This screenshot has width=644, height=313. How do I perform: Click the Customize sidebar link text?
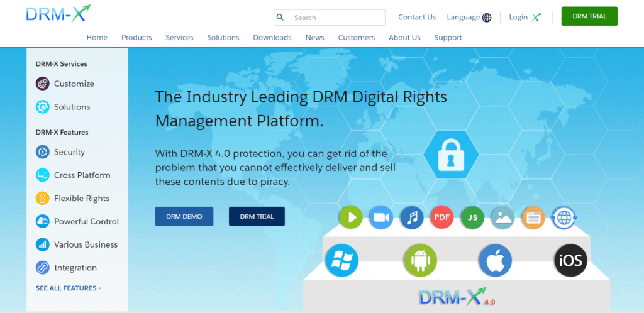coord(74,84)
